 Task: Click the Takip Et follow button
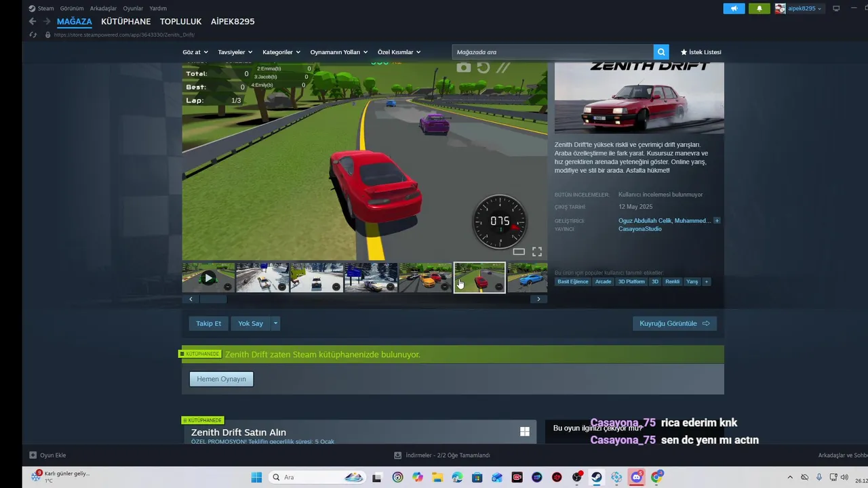pos(209,323)
